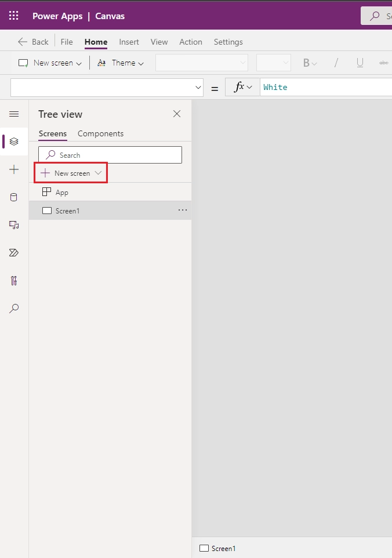Close the Tree view panel
This screenshot has height=558, width=392.
click(x=177, y=114)
